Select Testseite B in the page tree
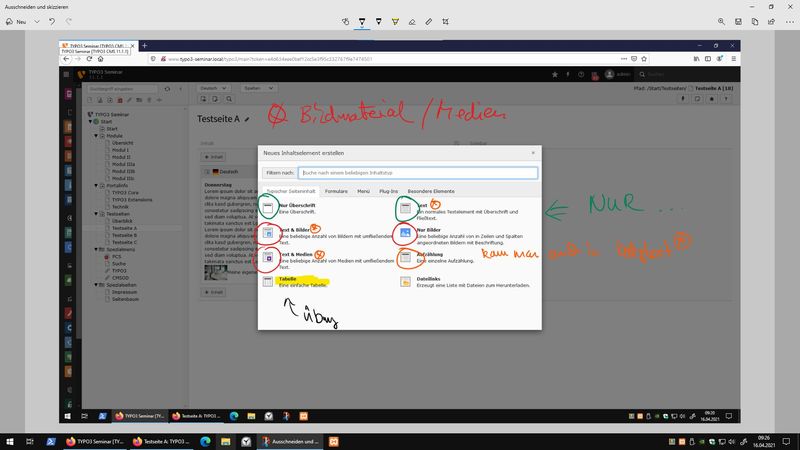This screenshot has height=450, width=800. point(124,235)
